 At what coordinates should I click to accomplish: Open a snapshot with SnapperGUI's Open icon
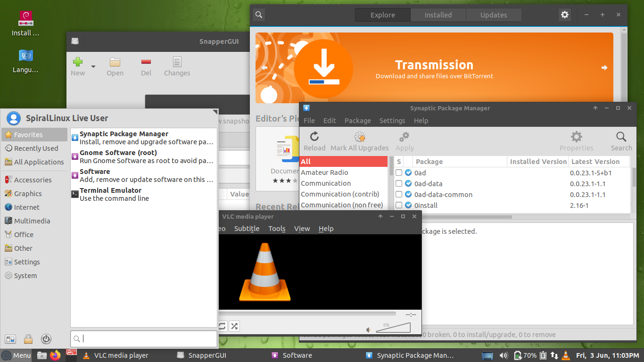115,66
